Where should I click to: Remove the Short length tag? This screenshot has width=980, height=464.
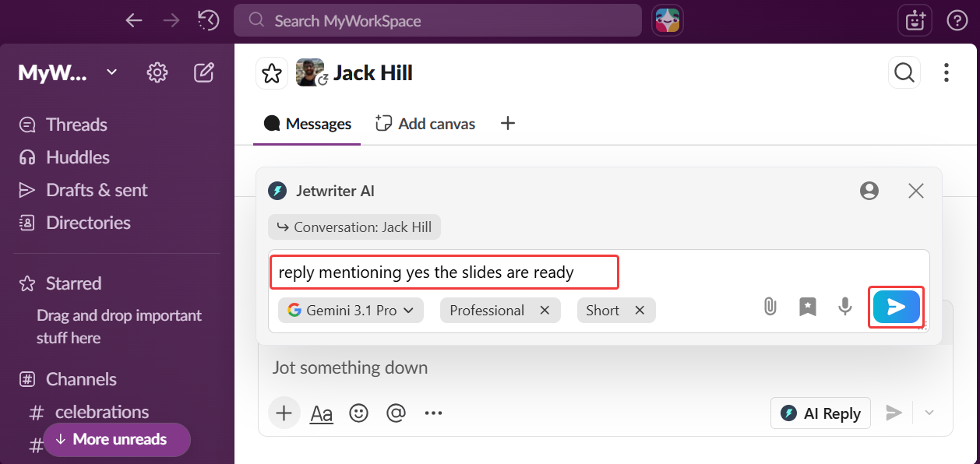[x=640, y=311]
